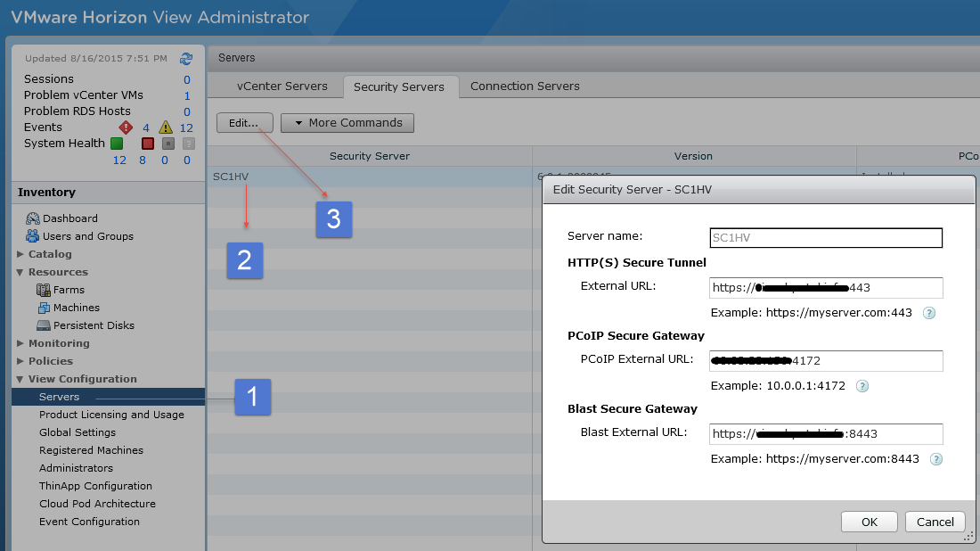
Task: Click the red health count 8
Action: tap(143, 160)
